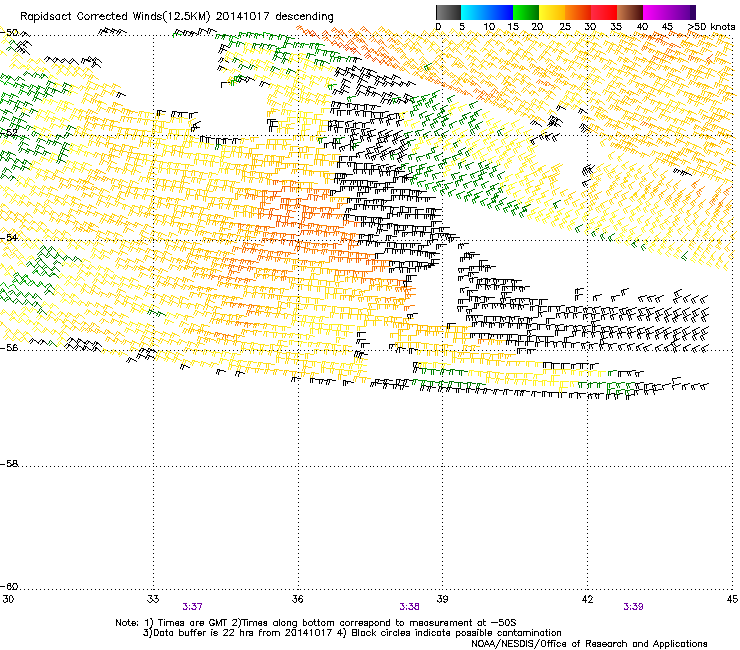
Task: Click the '>50 knots' legend label
Action: [x=711, y=27]
